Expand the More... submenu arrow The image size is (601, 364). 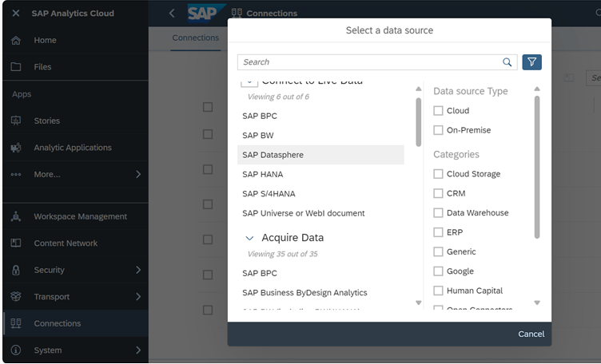pyautogui.click(x=138, y=175)
